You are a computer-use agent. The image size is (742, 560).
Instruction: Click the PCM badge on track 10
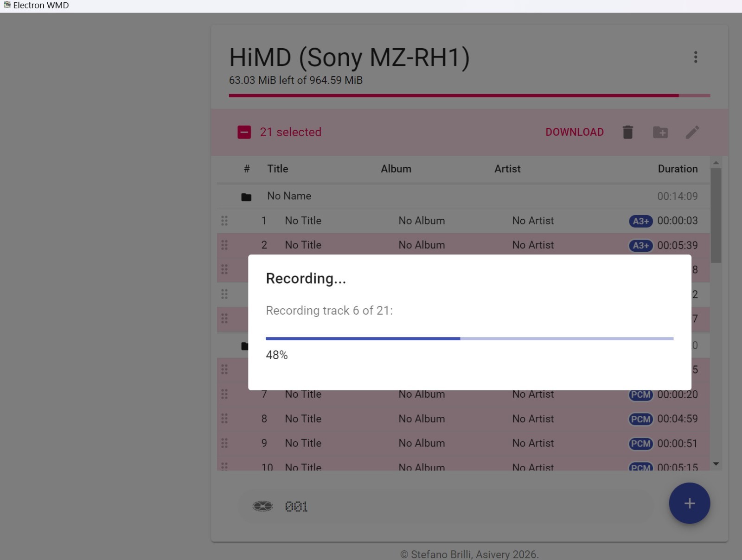coord(641,467)
